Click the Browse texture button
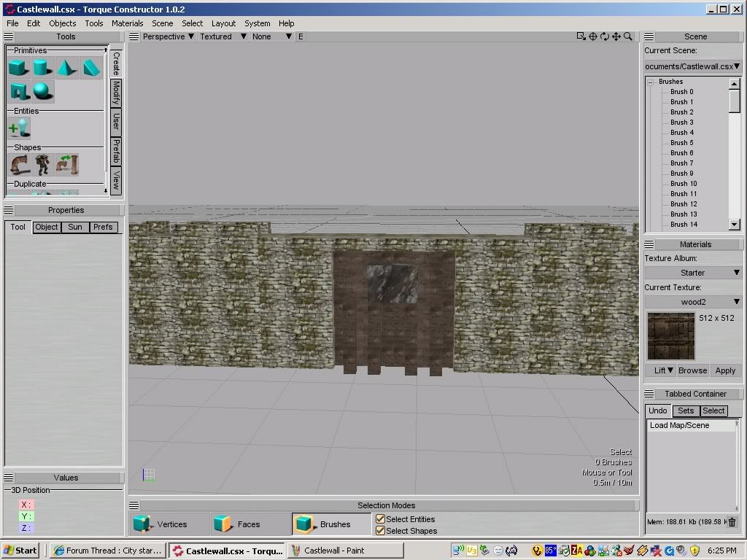The width and height of the screenshot is (747, 560). coord(692,370)
